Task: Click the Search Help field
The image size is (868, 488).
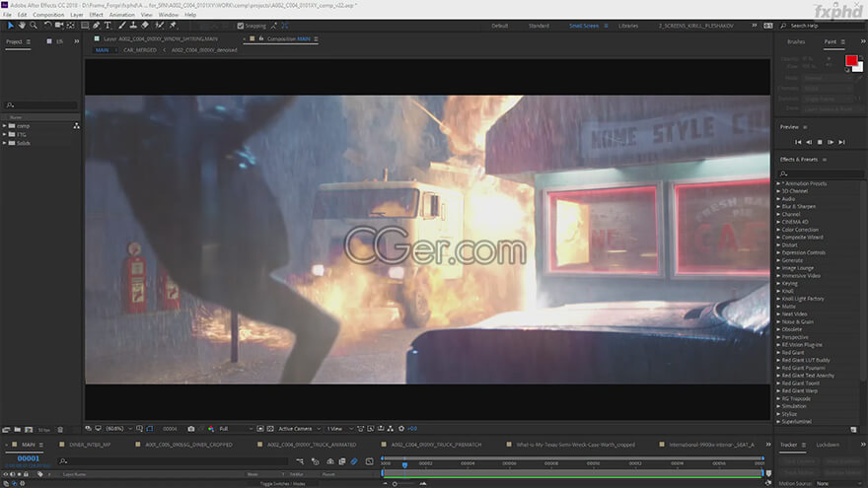Action: coord(820,26)
